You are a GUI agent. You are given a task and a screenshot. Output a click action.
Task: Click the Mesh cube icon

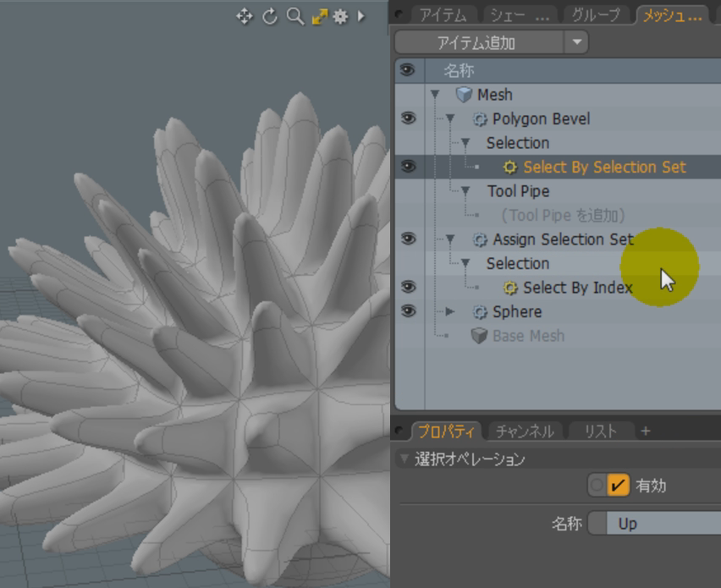point(464,95)
